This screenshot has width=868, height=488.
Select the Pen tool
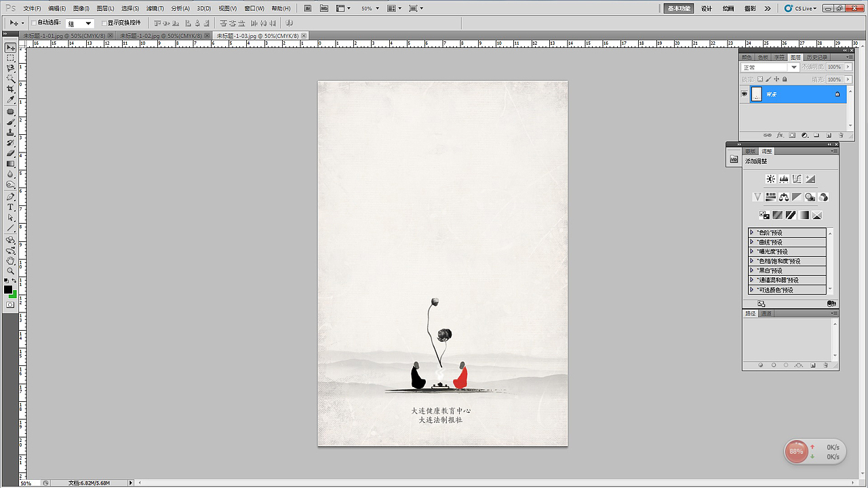click(10, 197)
